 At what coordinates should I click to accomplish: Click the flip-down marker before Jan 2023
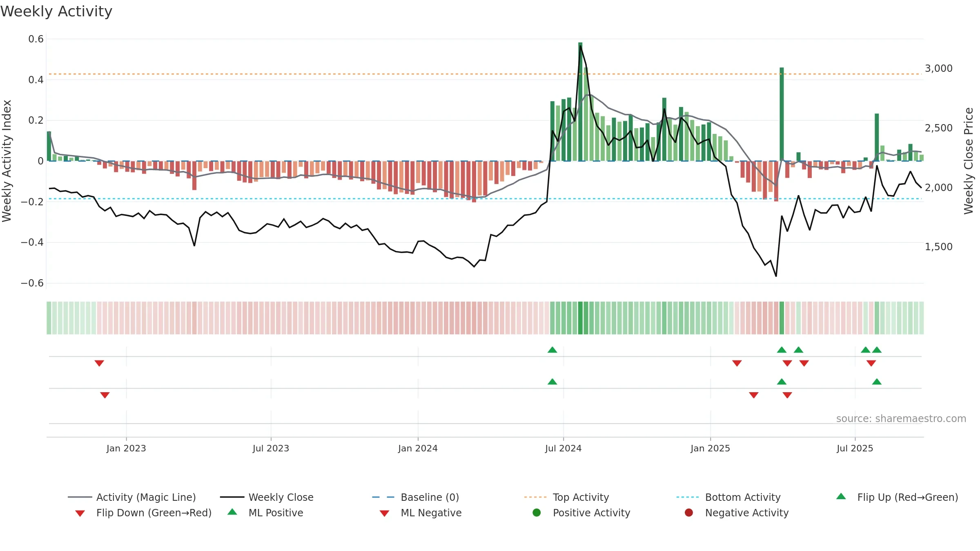tap(99, 363)
